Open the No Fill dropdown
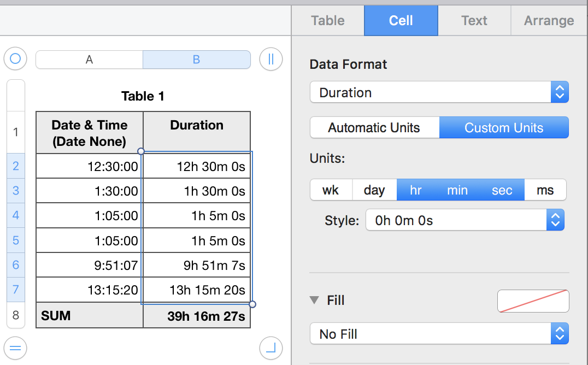Image resolution: width=588 pixels, height=365 pixels. pyautogui.click(x=439, y=334)
